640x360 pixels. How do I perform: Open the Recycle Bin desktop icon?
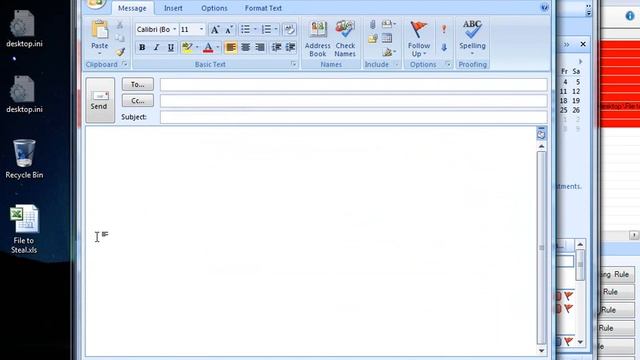(x=24, y=159)
